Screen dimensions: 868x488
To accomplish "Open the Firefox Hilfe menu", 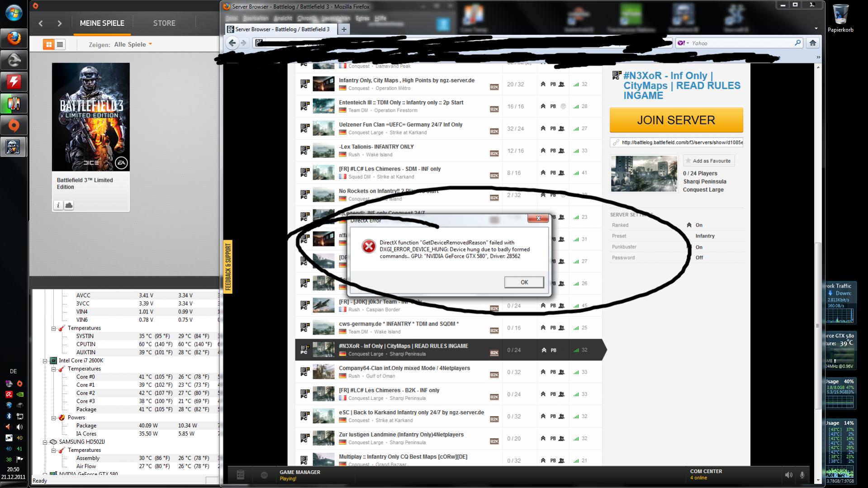I will click(380, 19).
